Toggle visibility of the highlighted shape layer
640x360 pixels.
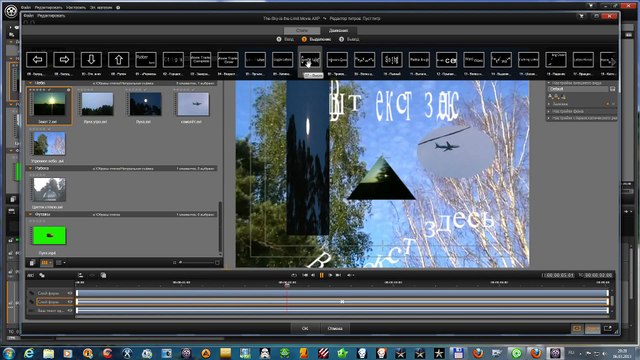(70, 302)
